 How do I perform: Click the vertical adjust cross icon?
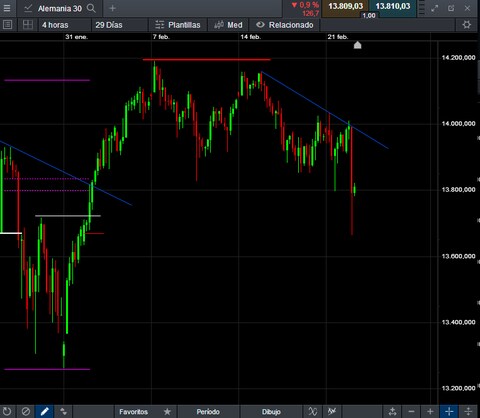pyautogui.click(x=468, y=411)
